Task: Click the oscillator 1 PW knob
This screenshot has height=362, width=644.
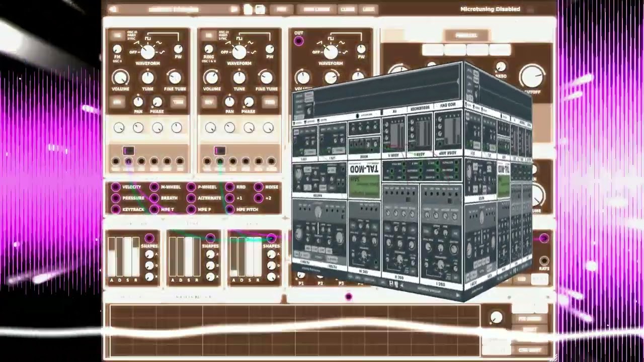Action: [178, 49]
